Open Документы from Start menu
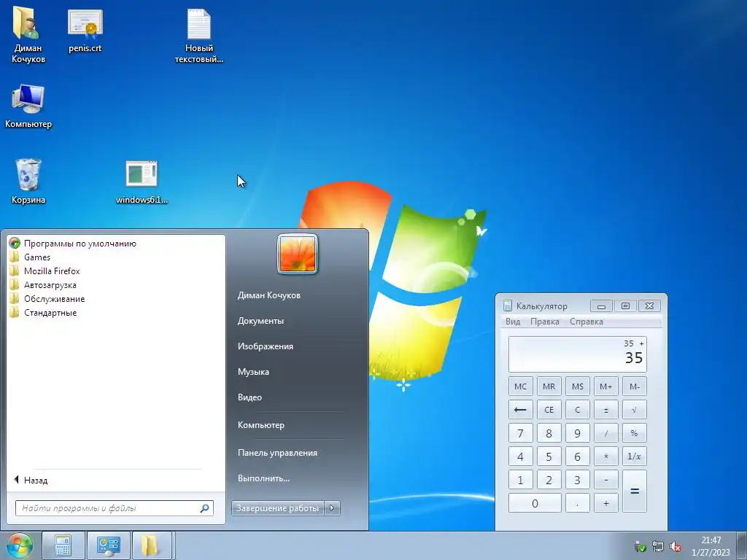 (260, 321)
